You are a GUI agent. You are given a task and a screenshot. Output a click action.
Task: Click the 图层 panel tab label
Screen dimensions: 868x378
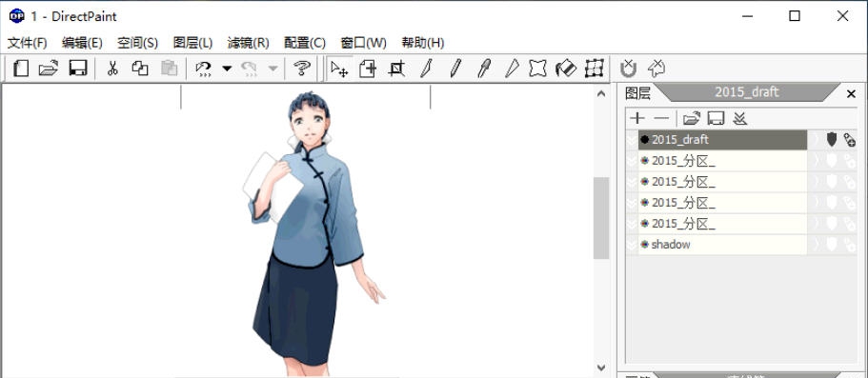click(x=637, y=93)
